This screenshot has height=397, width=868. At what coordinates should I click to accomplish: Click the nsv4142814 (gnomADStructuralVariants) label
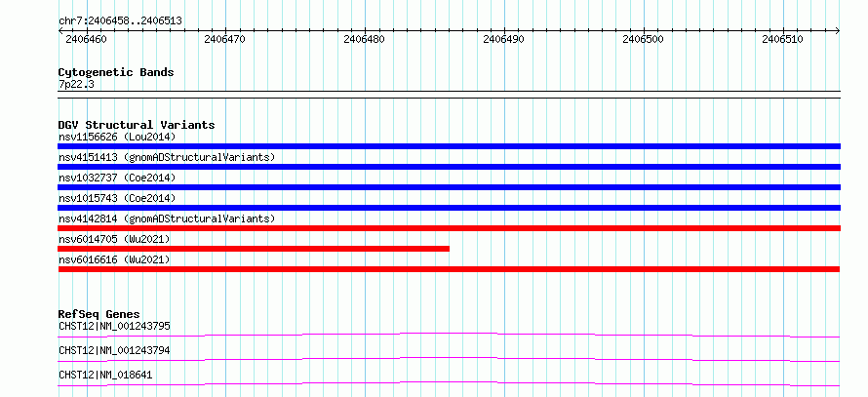click(167, 218)
